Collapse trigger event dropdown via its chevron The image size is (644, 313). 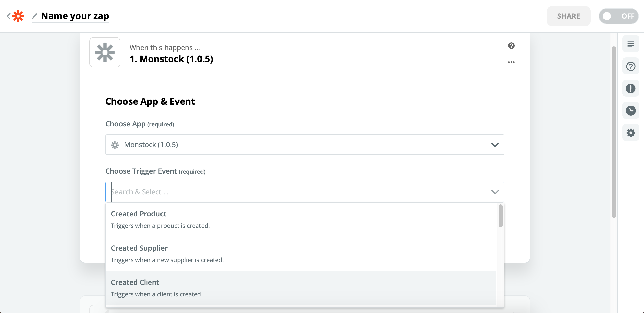pyautogui.click(x=495, y=192)
